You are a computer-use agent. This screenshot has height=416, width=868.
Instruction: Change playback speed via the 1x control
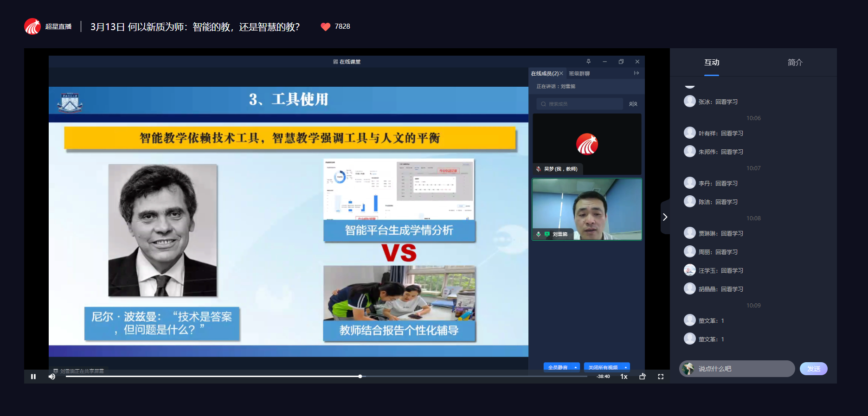(x=624, y=377)
